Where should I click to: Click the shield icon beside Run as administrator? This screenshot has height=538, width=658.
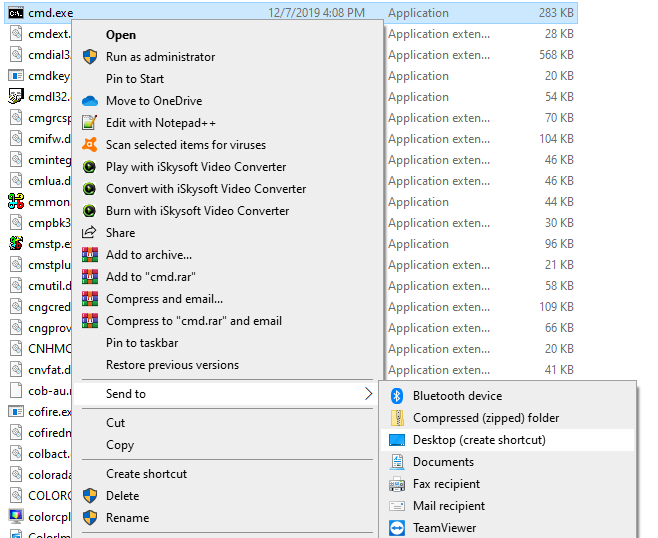click(x=90, y=57)
